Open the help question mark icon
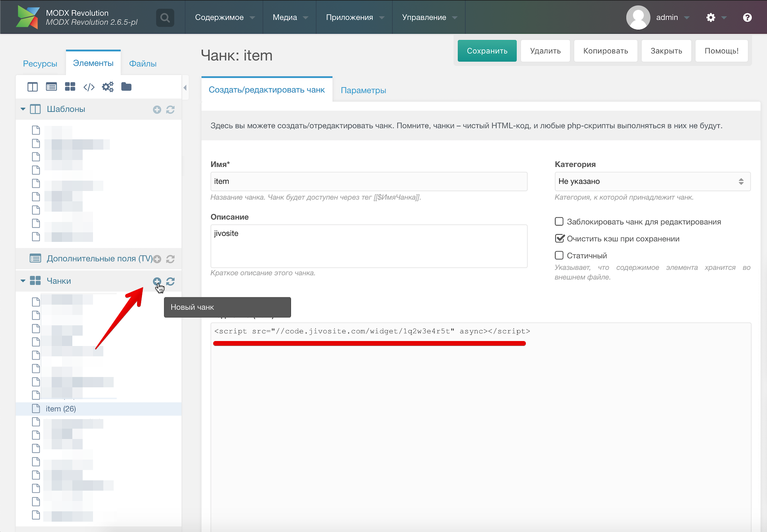 pos(747,18)
